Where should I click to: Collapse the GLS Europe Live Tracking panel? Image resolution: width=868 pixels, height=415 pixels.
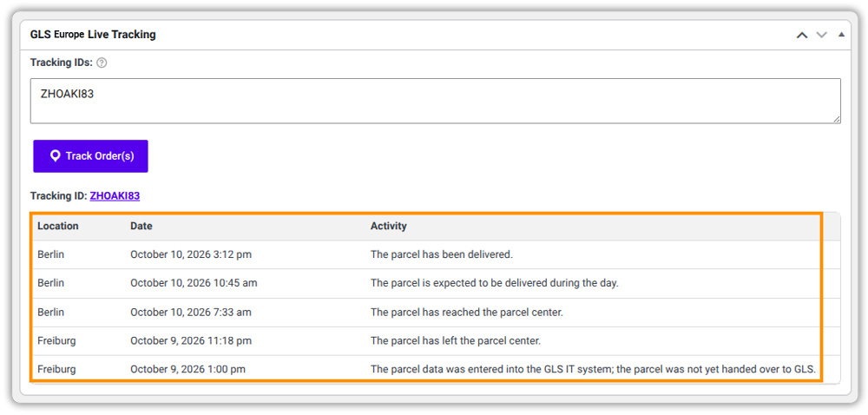(x=841, y=35)
